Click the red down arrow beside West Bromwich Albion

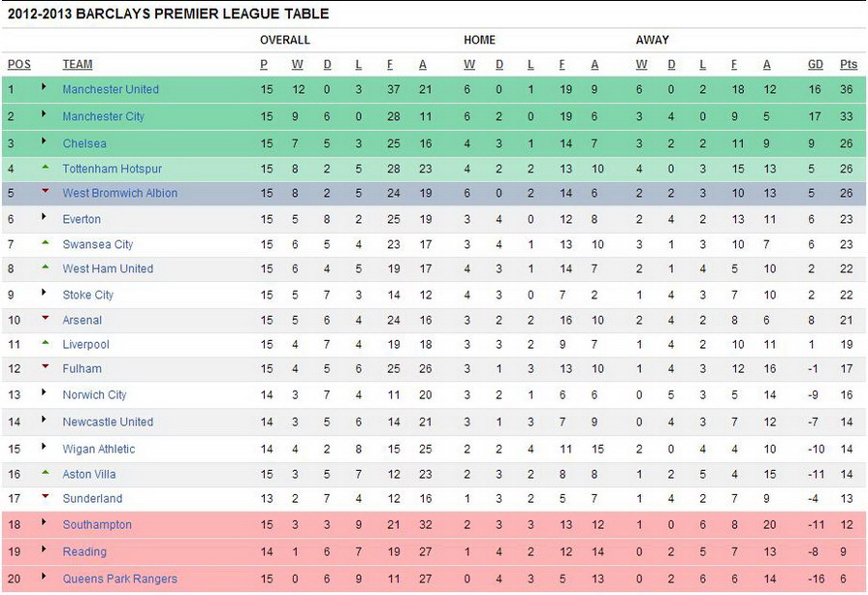(x=46, y=191)
